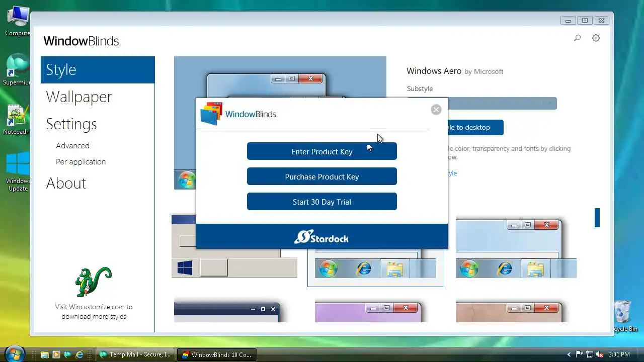Open the Windows Start orb
This screenshot has height=362, width=644.
14,353
